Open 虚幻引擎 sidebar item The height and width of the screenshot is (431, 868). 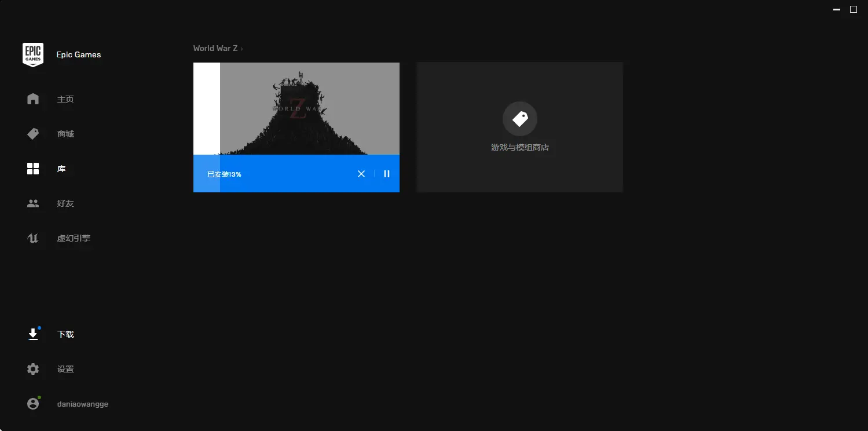(x=74, y=238)
